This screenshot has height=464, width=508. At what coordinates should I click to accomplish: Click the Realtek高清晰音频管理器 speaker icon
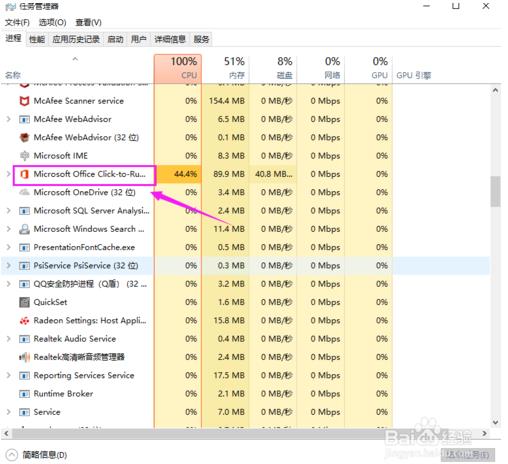24,357
